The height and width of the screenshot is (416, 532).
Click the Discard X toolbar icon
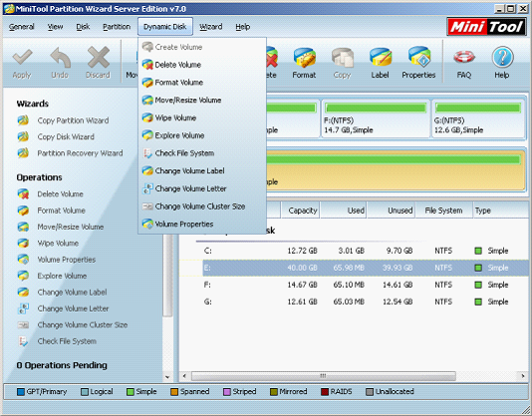[x=98, y=57]
